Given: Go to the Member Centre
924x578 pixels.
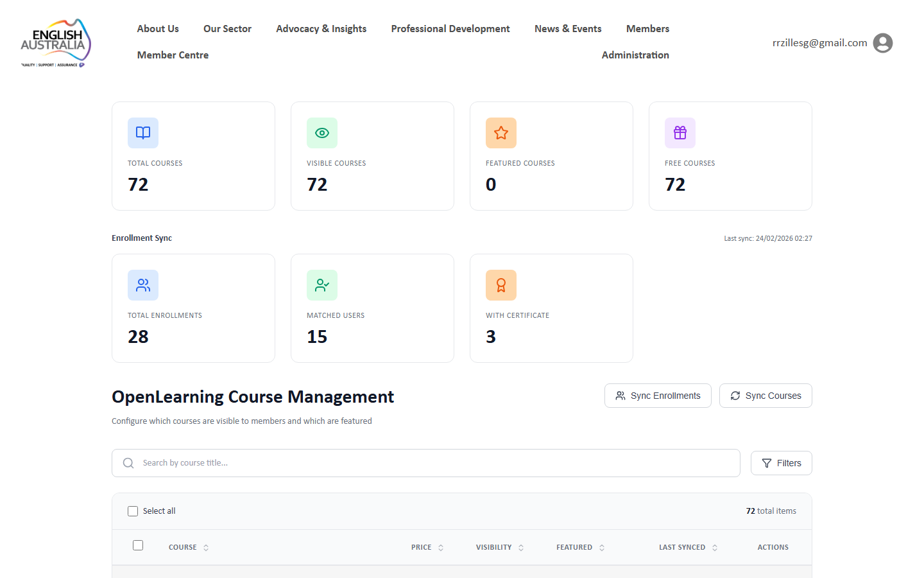Looking at the screenshot, I should tap(173, 55).
